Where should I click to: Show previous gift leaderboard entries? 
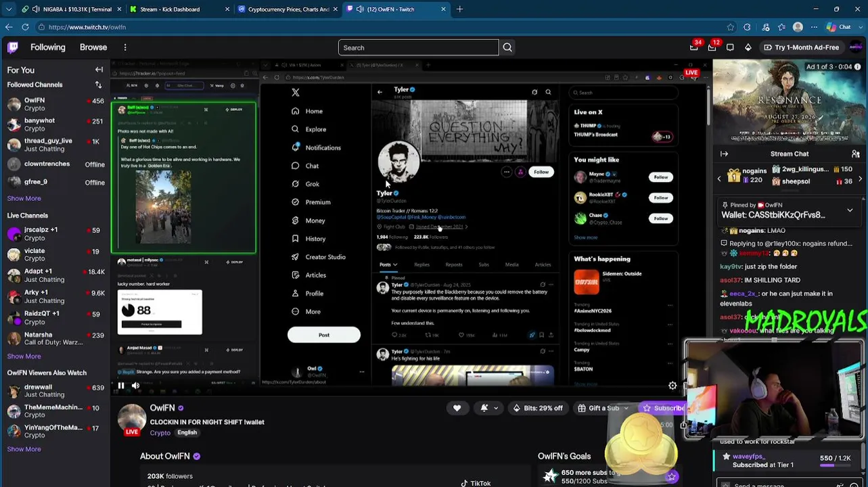click(719, 179)
